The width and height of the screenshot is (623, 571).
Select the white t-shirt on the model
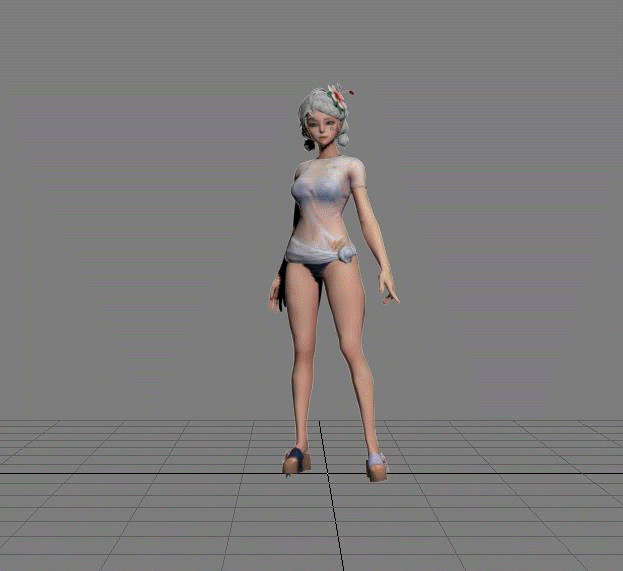(x=325, y=209)
